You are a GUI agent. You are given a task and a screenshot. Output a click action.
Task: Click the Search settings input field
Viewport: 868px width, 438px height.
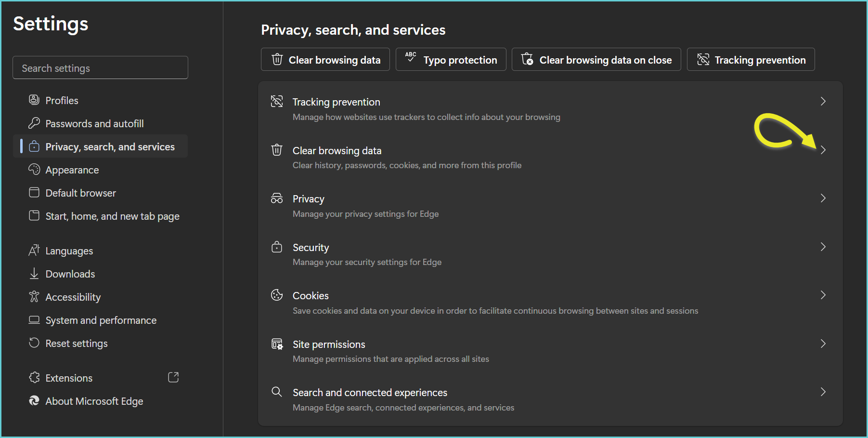pos(100,67)
